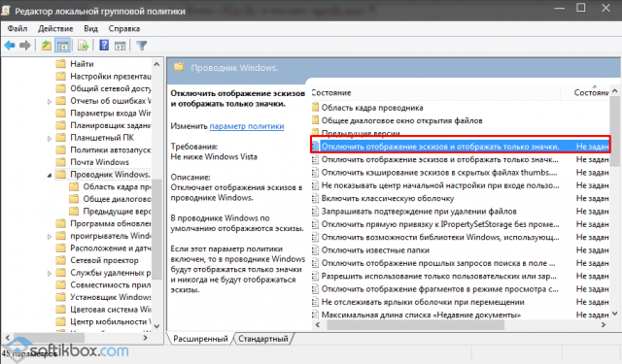
Task: Click folder icon of Планировщик заданий tree node
Action: pos(60,125)
